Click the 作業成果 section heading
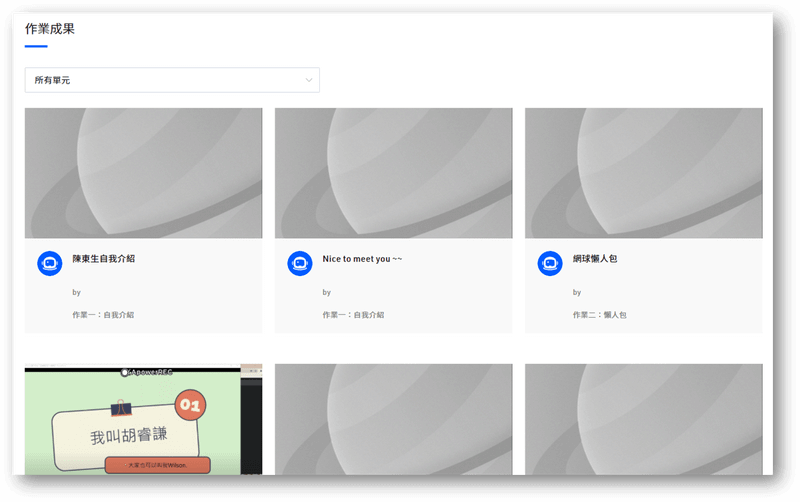Screen dimensions: 800x502 point(50,29)
